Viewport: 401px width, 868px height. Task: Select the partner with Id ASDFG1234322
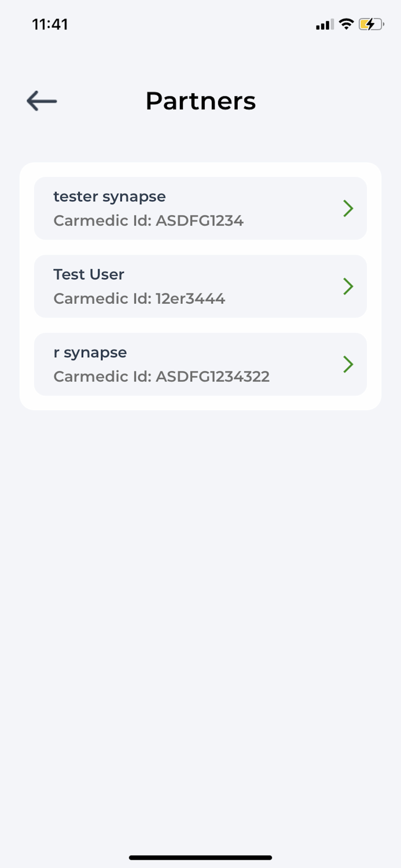200,364
